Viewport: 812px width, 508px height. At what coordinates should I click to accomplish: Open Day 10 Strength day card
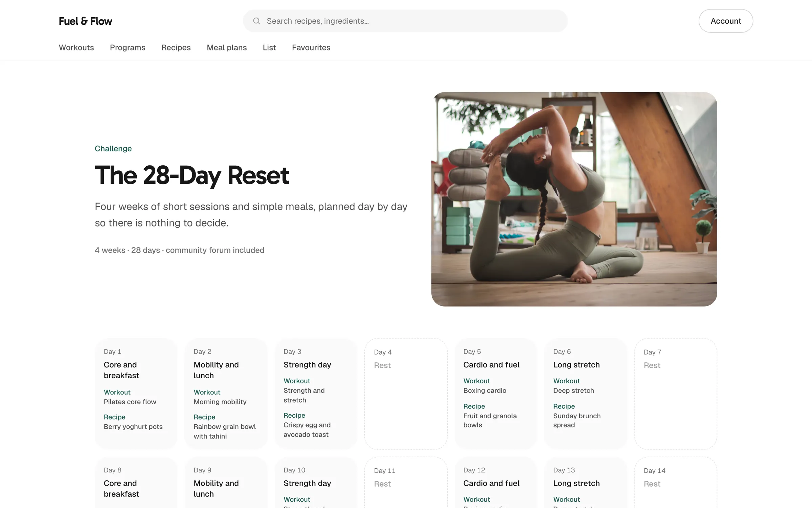[316, 483]
